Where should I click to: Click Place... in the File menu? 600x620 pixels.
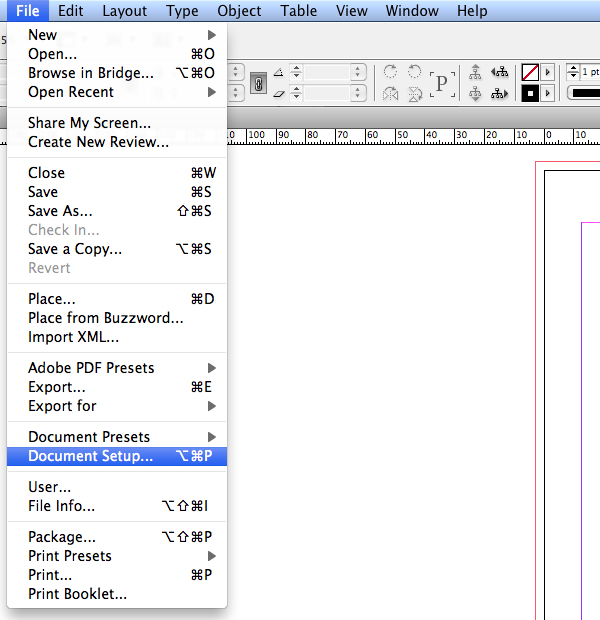(52, 299)
